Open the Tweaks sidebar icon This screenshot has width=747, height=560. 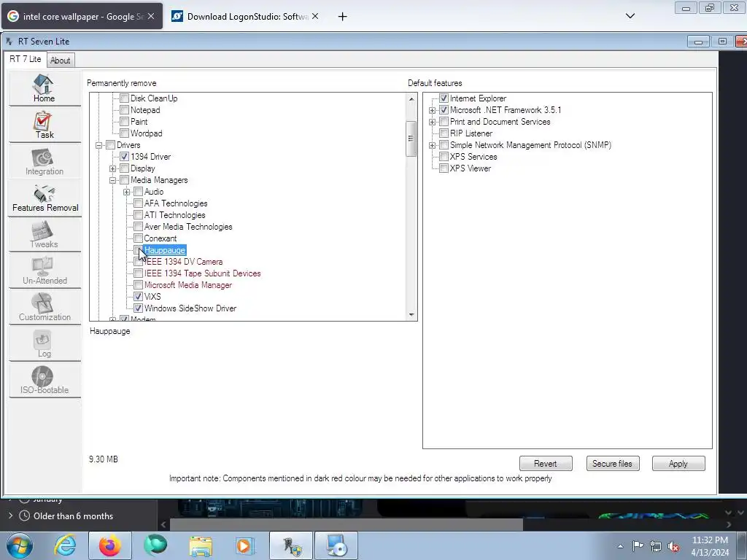pyautogui.click(x=44, y=234)
